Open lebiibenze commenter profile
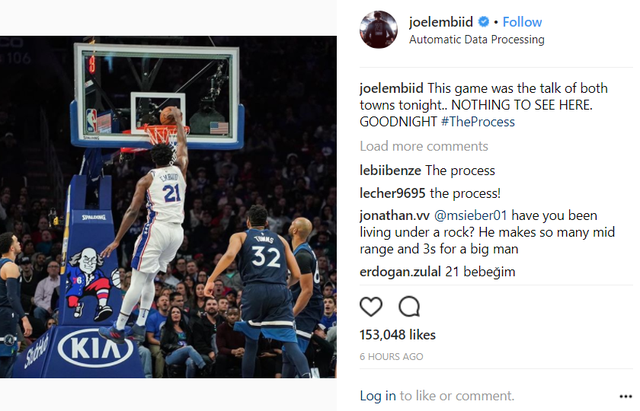 pos(390,170)
